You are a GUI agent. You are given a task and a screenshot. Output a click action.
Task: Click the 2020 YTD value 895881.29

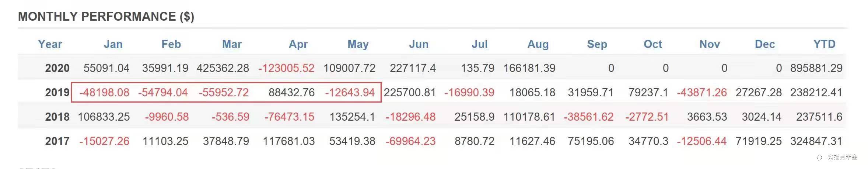point(816,68)
